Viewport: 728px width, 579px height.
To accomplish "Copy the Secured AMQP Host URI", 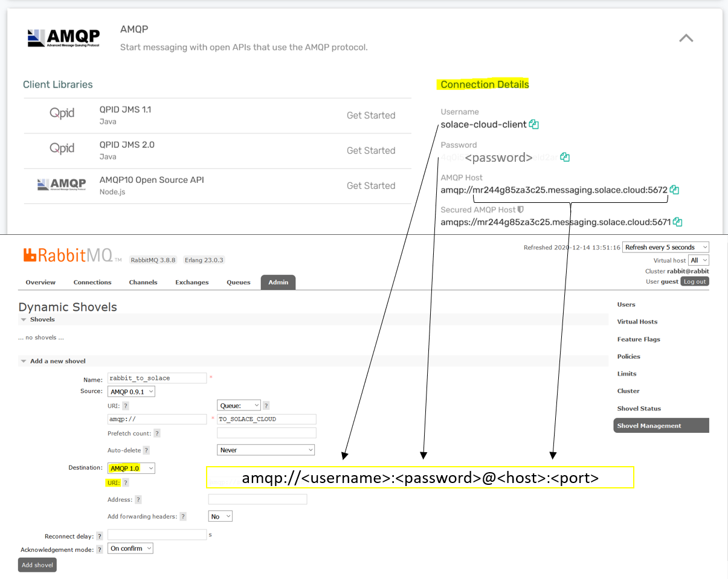I will pyautogui.click(x=677, y=222).
